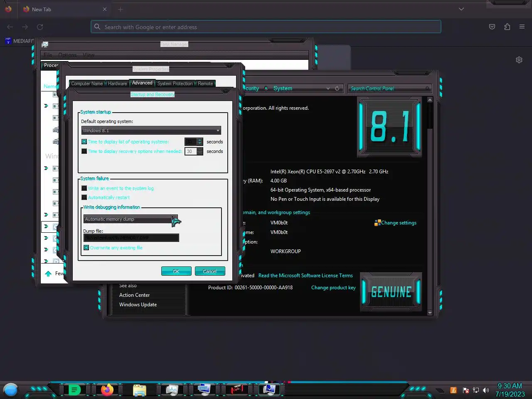Focus the Firefox search or address field
532x399 pixels.
[x=266, y=27]
